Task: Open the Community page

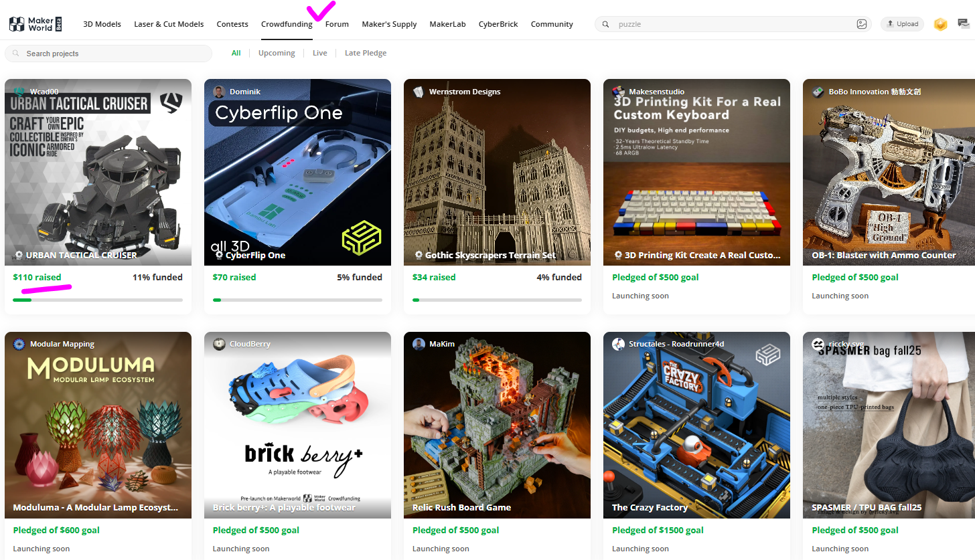Action: pyautogui.click(x=552, y=24)
